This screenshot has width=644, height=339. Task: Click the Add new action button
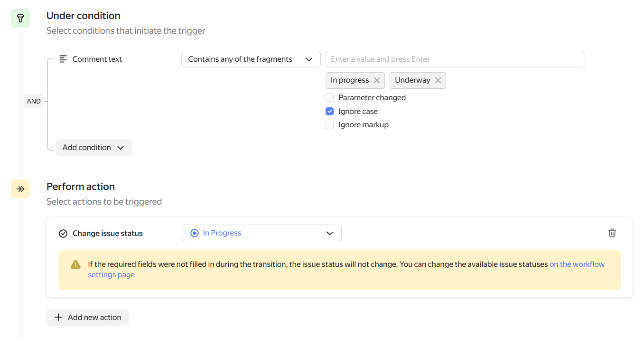coord(88,318)
